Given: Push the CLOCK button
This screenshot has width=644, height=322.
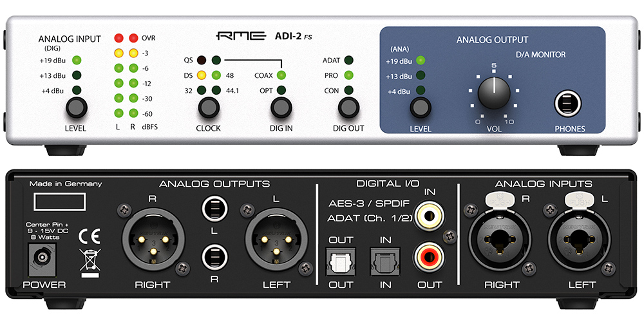Looking at the screenshot, I should (208, 108).
